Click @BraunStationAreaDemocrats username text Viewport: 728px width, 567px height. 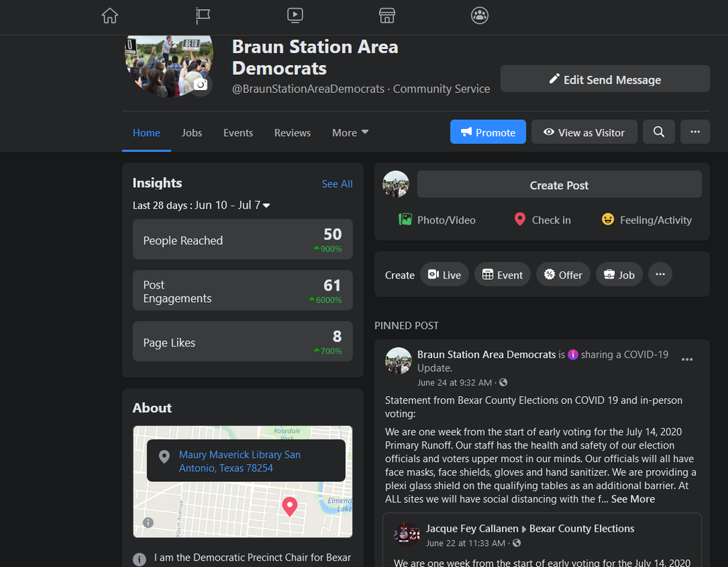pos(308,89)
